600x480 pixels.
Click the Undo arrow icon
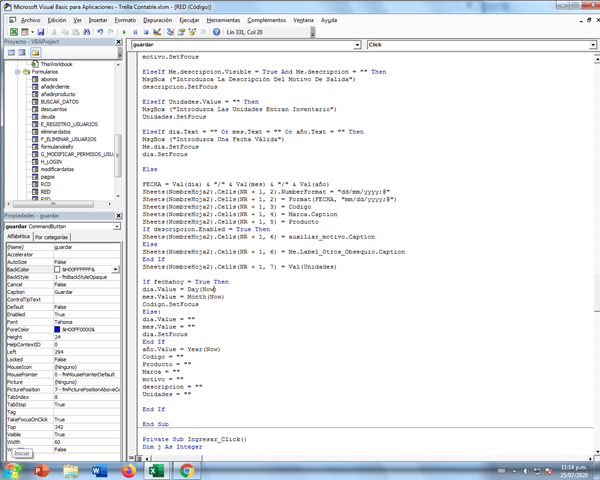(98, 32)
